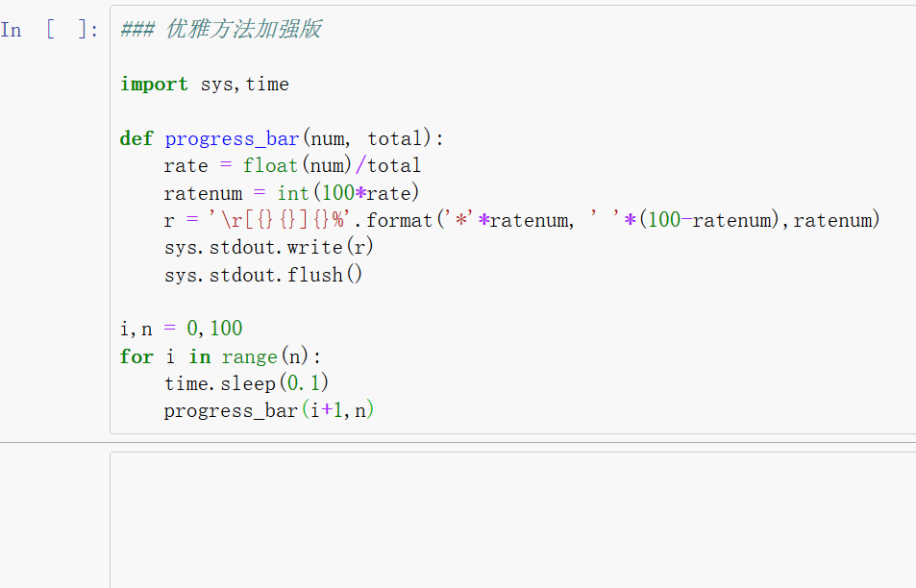Click the line with '.format(' call
This screenshot has width=916, height=588.
pos(522,220)
